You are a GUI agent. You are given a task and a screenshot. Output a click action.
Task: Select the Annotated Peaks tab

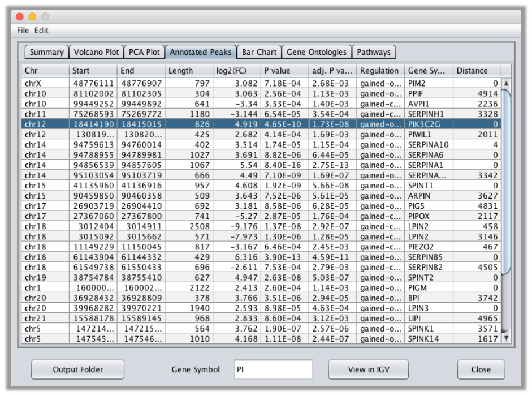click(201, 52)
